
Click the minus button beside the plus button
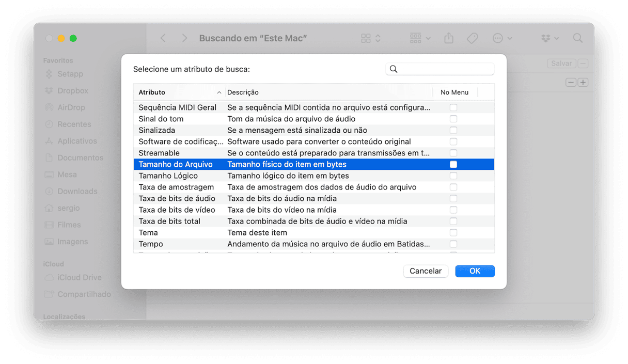click(x=571, y=83)
